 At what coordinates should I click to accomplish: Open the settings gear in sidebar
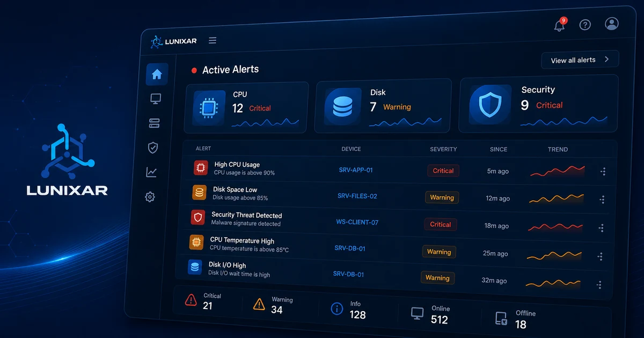[150, 197]
